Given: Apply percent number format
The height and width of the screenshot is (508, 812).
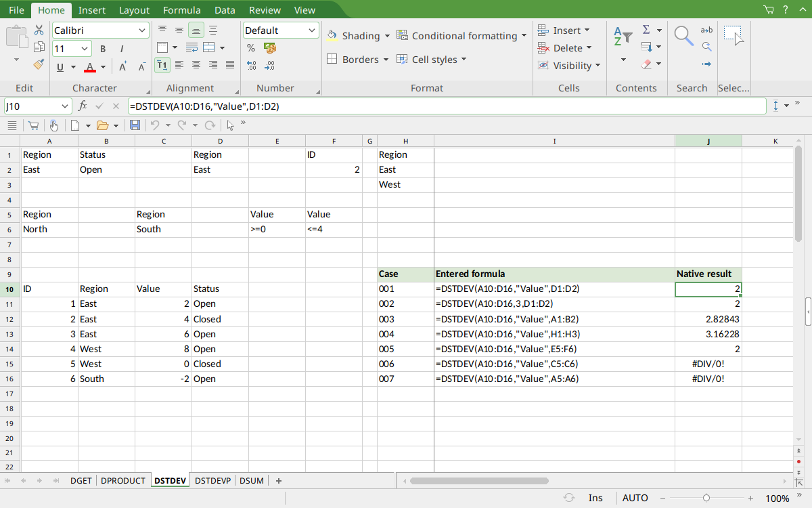Looking at the screenshot, I should point(251,48).
